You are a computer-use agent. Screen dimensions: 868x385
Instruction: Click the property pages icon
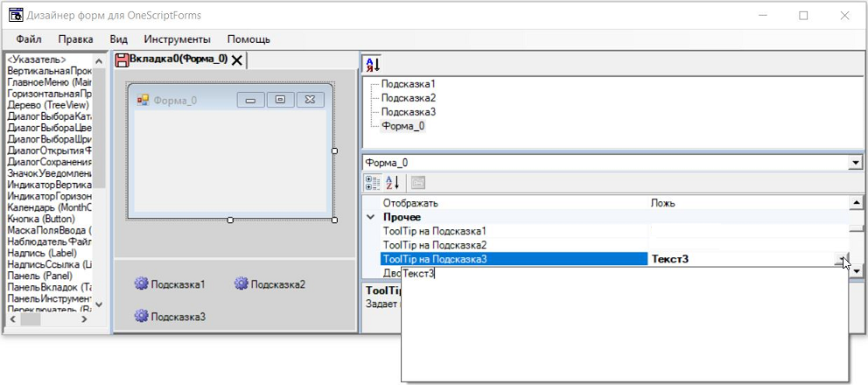pos(418,182)
